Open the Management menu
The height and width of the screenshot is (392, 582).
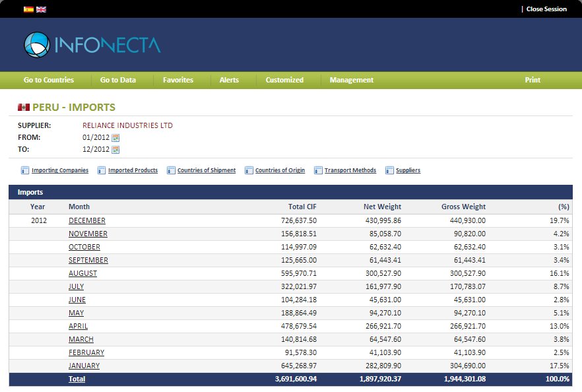352,81
